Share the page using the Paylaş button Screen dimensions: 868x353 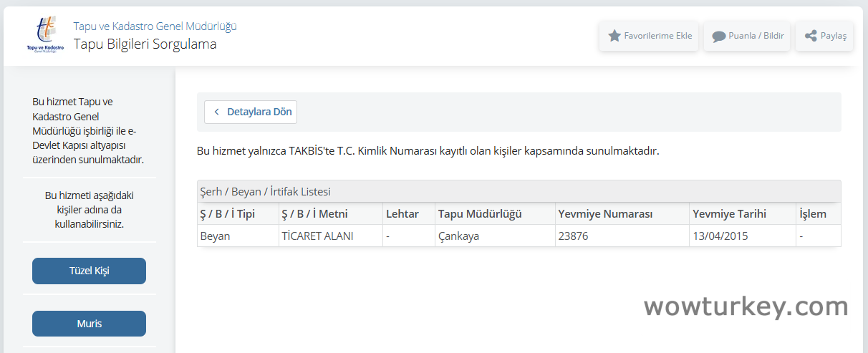(x=824, y=36)
